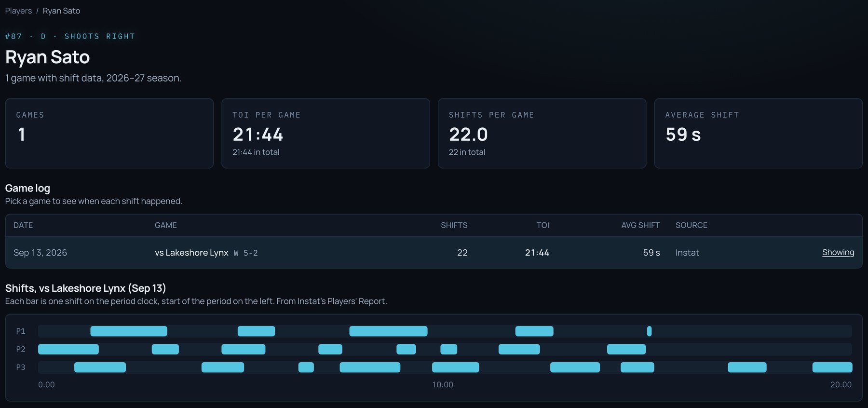Click the DATE column header
This screenshot has width=868, height=408.
[23, 225]
